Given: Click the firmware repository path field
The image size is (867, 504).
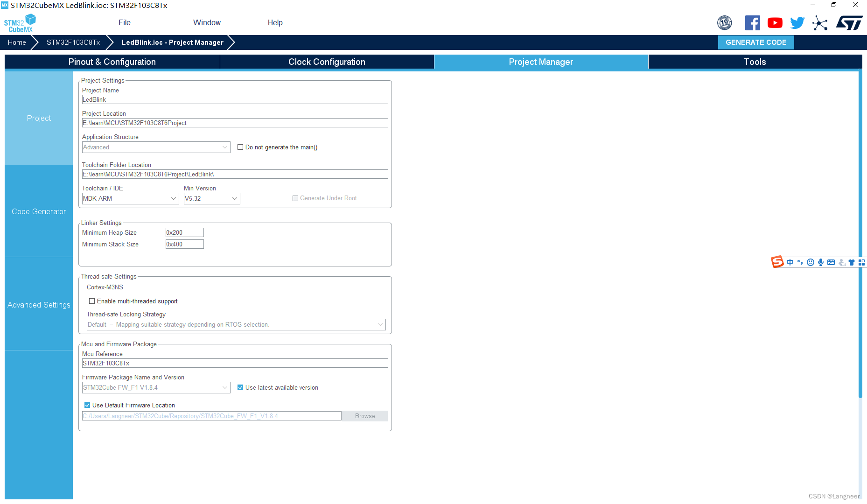Looking at the screenshot, I should click(212, 416).
